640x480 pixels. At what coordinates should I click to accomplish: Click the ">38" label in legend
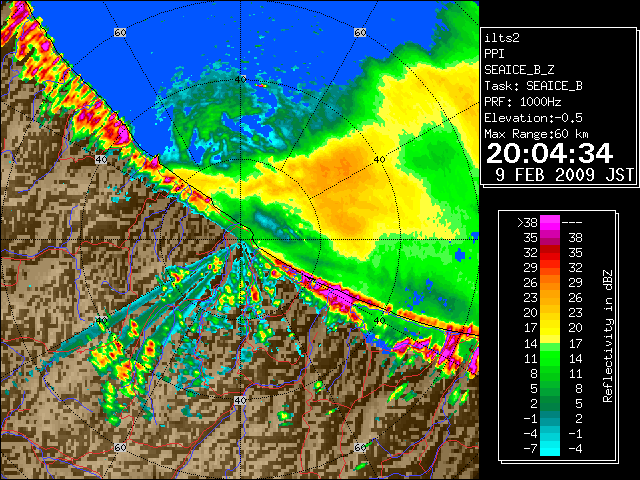tap(527, 223)
